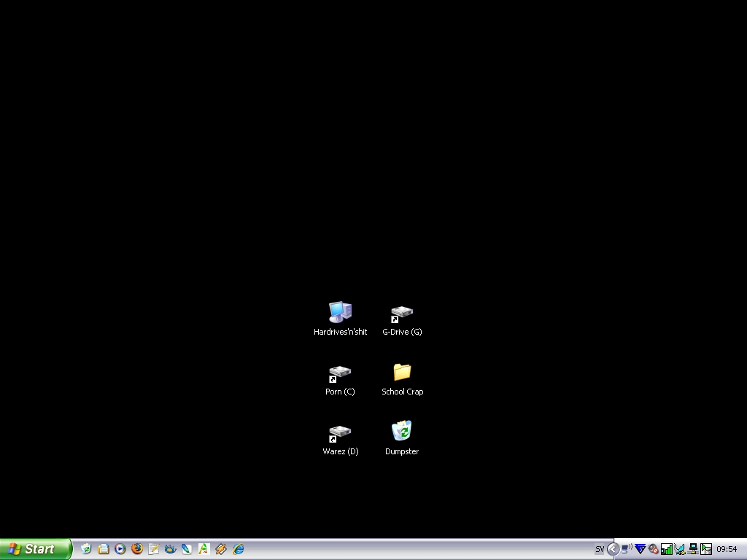
Task: Click the SV language indicator
Action: [600, 549]
